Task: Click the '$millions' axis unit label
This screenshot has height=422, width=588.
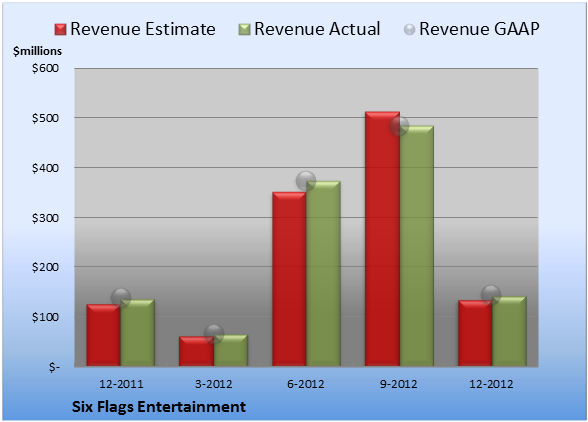Action: tap(37, 51)
